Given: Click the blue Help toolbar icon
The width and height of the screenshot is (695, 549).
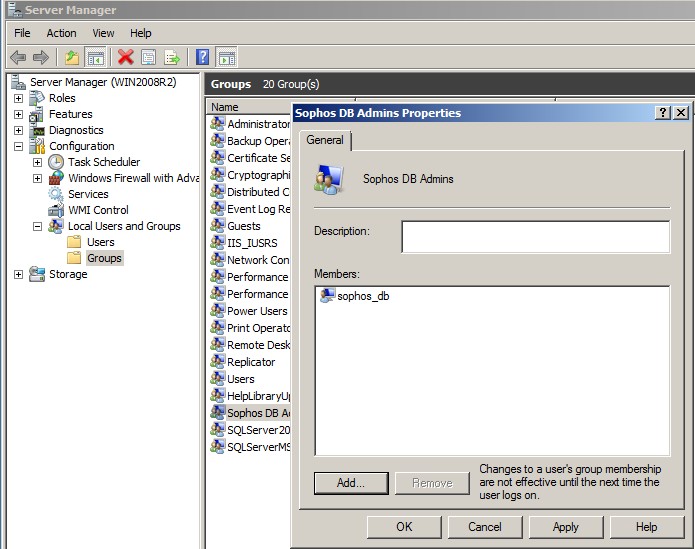Looking at the screenshot, I should click(203, 57).
